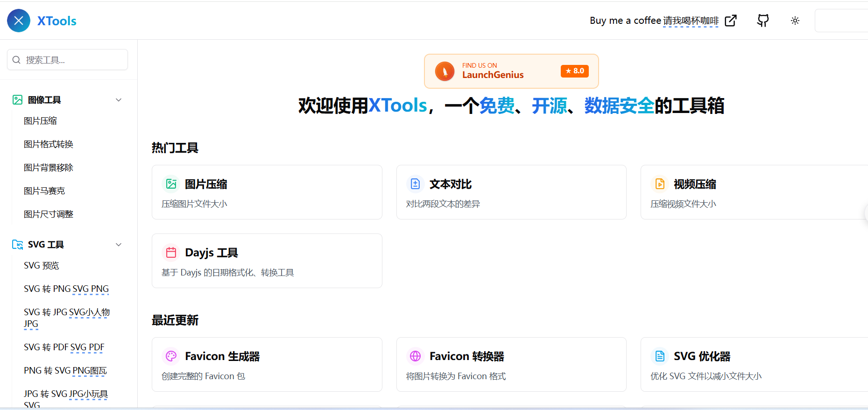Toggle the sun theme switch icon
Image resolution: width=868 pixels, height=410 pixels.
(795, 21)
